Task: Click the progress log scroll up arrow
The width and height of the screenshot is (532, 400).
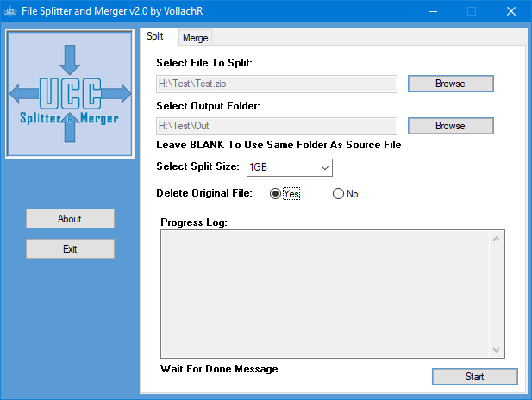Action: [496, 239]
